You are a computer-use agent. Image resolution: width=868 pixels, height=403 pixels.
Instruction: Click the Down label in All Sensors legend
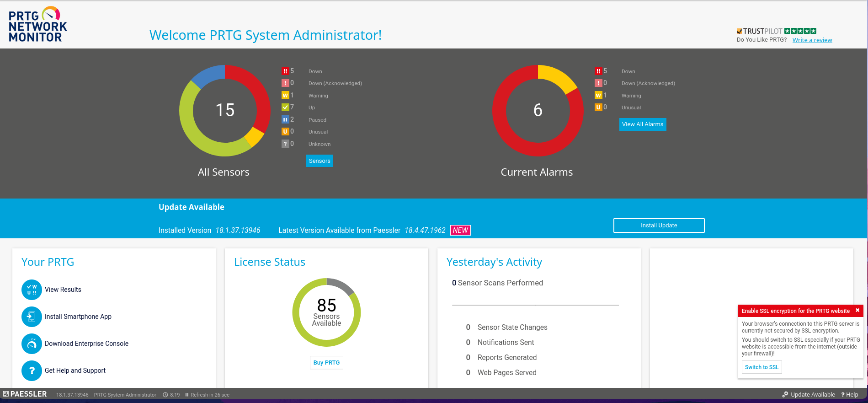pos(315,71)
